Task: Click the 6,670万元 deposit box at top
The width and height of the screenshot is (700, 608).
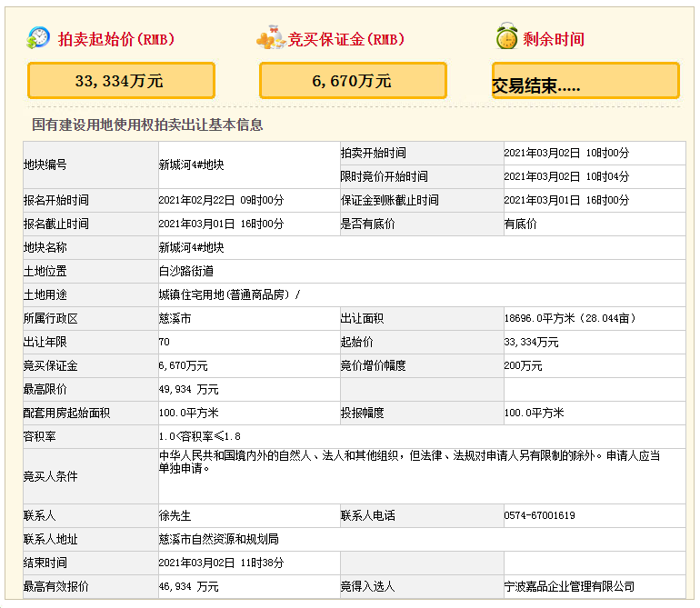Action: coord(353,81)
